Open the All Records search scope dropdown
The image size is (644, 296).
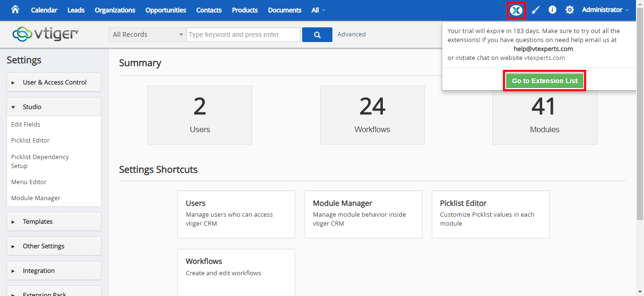pyautogui.click(x=148, y=34)
